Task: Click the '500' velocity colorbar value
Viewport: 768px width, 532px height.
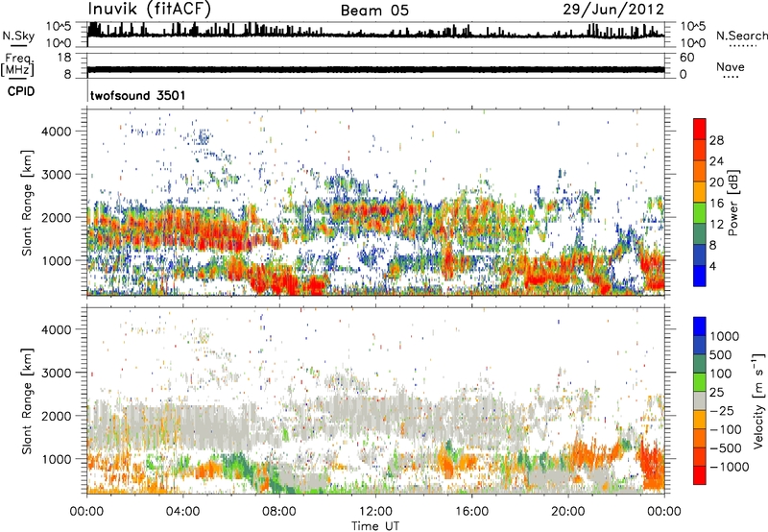Action: pos(721,354)
